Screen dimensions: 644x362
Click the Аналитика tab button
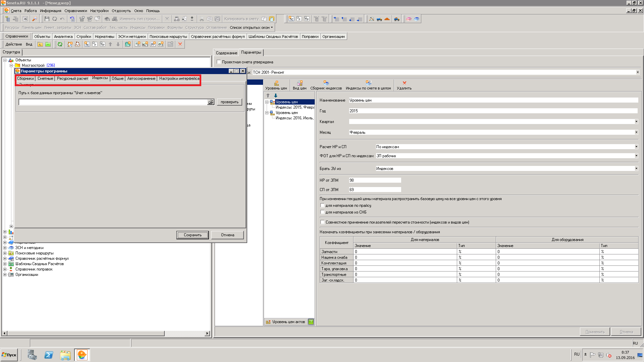[x=63, y=37]
